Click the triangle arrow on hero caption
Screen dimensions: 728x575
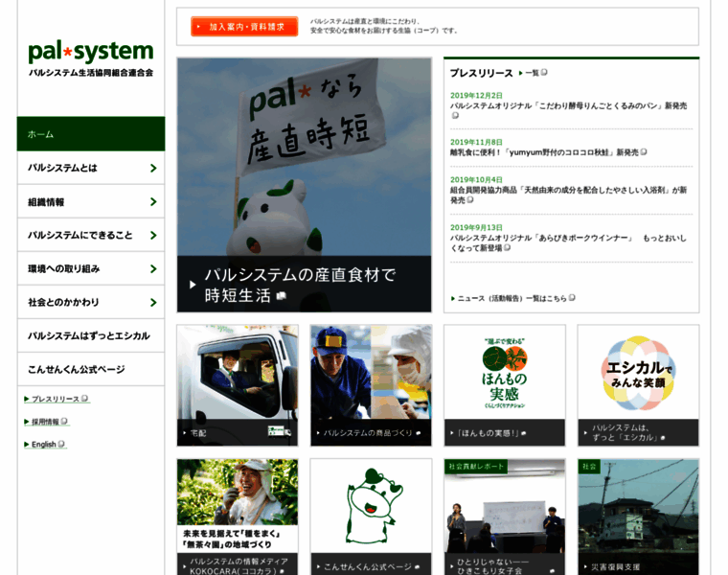point(193,285)
